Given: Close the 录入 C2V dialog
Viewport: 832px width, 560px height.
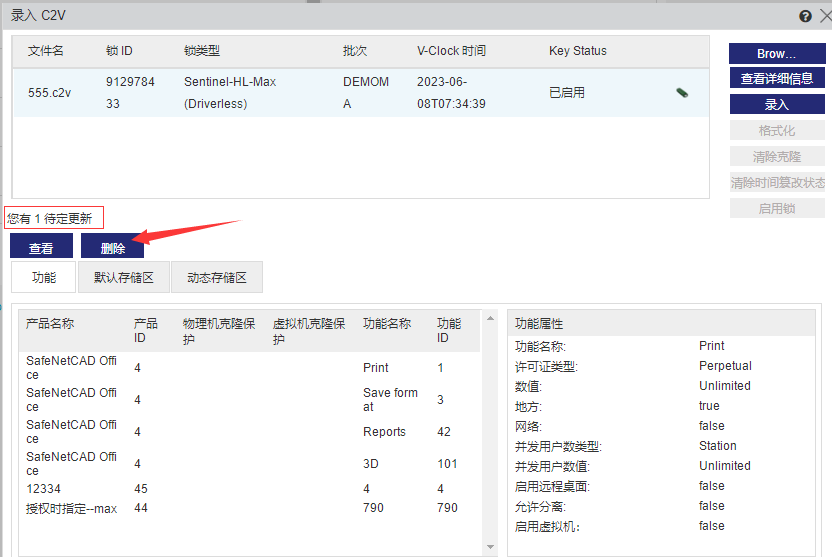Looking at the screenshot, I should click(x=821, y=16).
